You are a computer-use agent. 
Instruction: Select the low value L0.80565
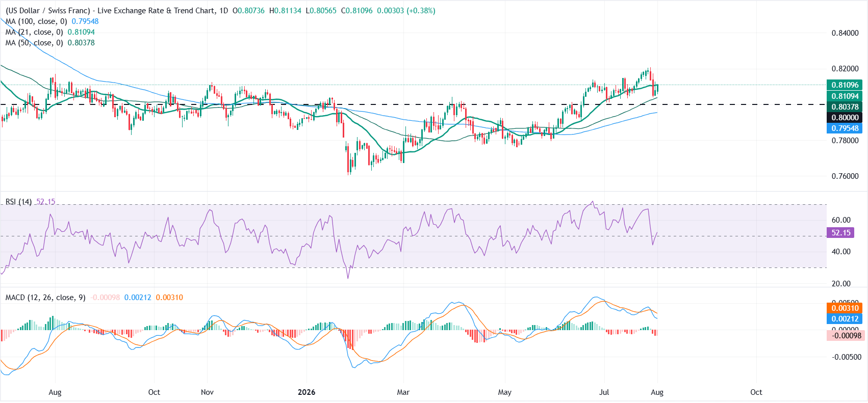click(x=321, y=11)
